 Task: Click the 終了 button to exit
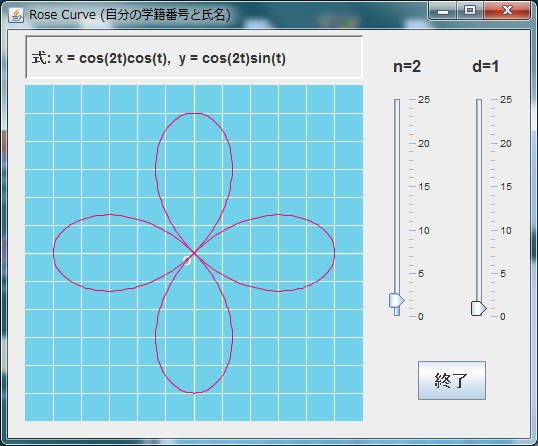coord(452,380)
